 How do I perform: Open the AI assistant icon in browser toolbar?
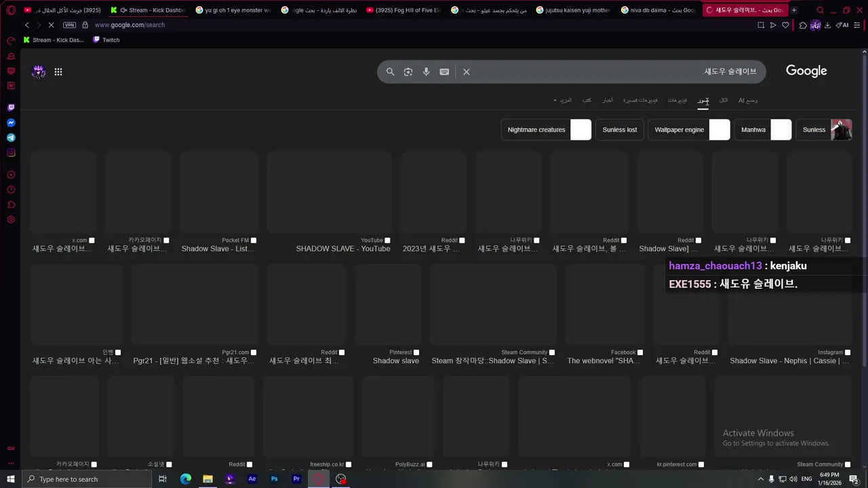pyautogui.click(x=842, y=25)
